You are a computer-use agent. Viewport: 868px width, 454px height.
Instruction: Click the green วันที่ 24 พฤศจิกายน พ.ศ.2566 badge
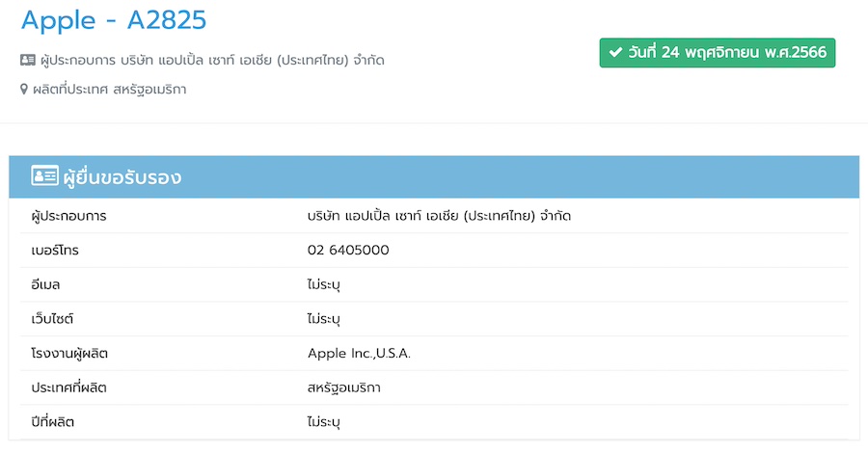717,52
